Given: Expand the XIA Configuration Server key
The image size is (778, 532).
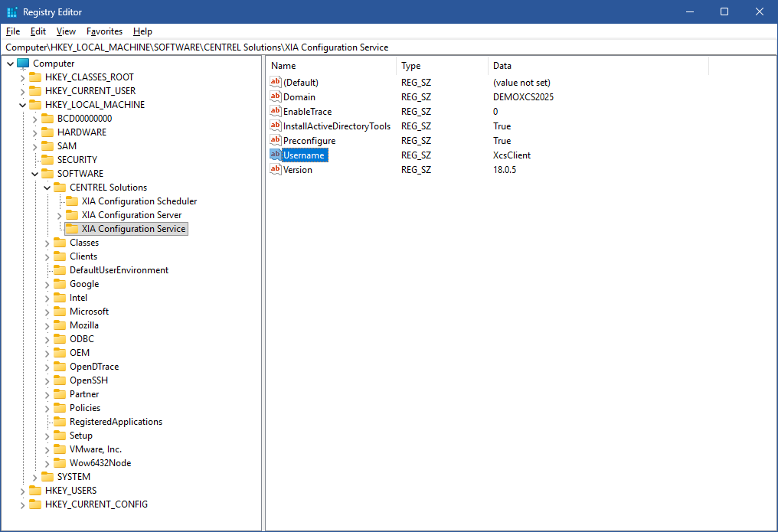Looking at the screenshot, I should point(59,215).
